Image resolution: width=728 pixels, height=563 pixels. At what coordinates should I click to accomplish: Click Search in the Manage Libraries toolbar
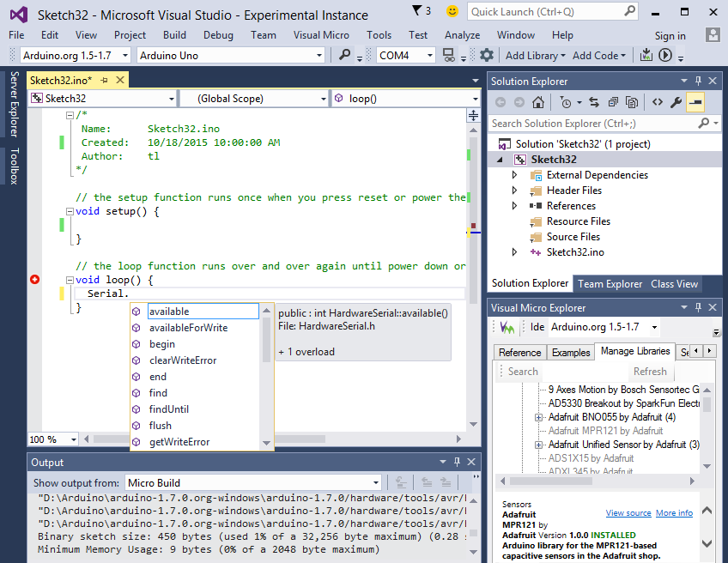coord(523,372)
